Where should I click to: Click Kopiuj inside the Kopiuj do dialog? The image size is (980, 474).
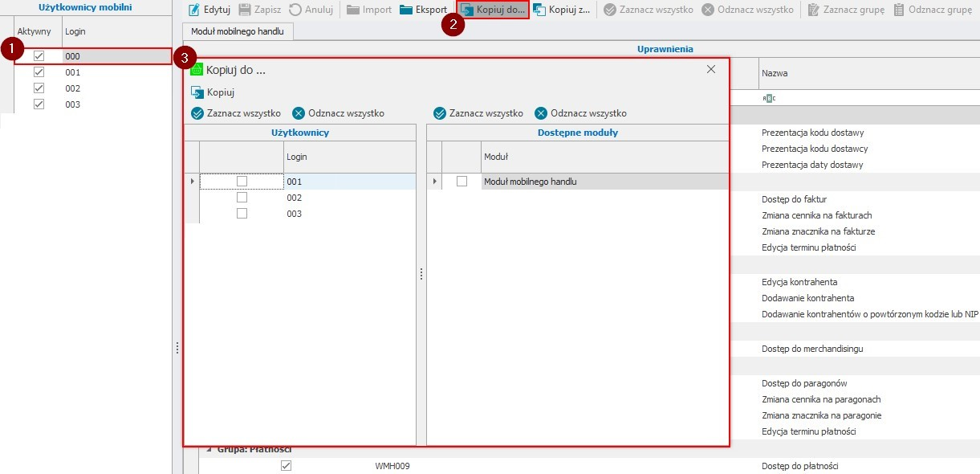point(213,92)
